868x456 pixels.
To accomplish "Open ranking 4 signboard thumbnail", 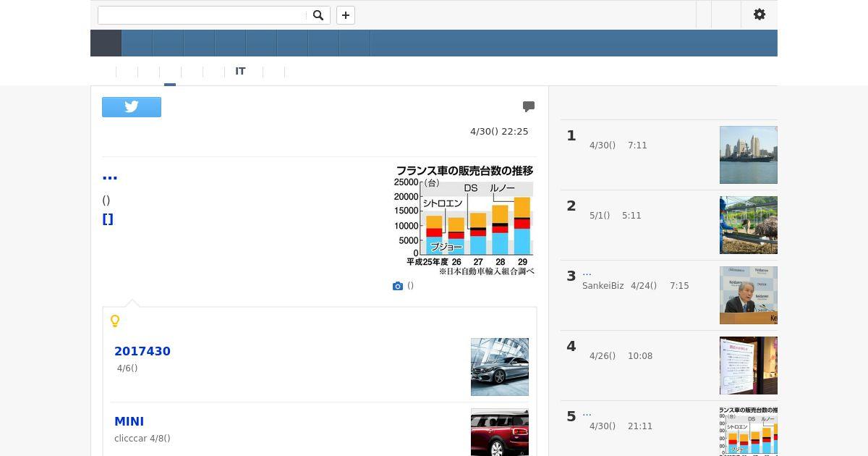I will pyautogui.click(x=749, y=366).
